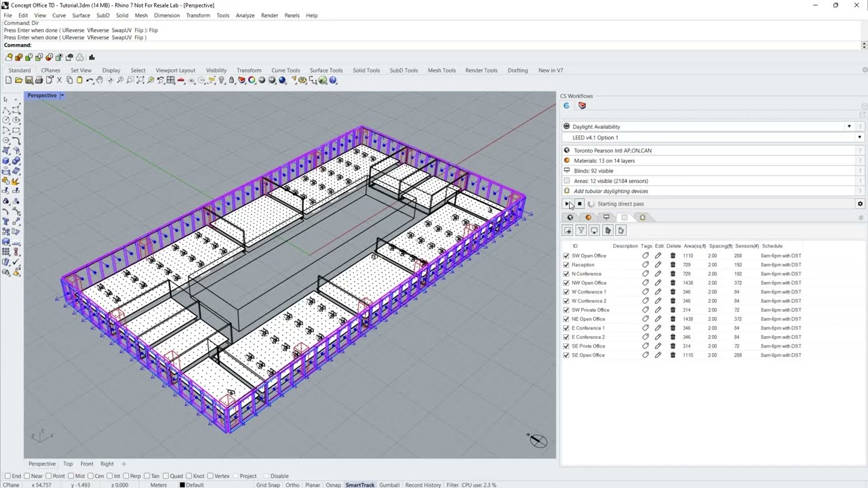Select the Explode tool in left sidebar
Screen dimensions: 868x488
tap(16, 181)
